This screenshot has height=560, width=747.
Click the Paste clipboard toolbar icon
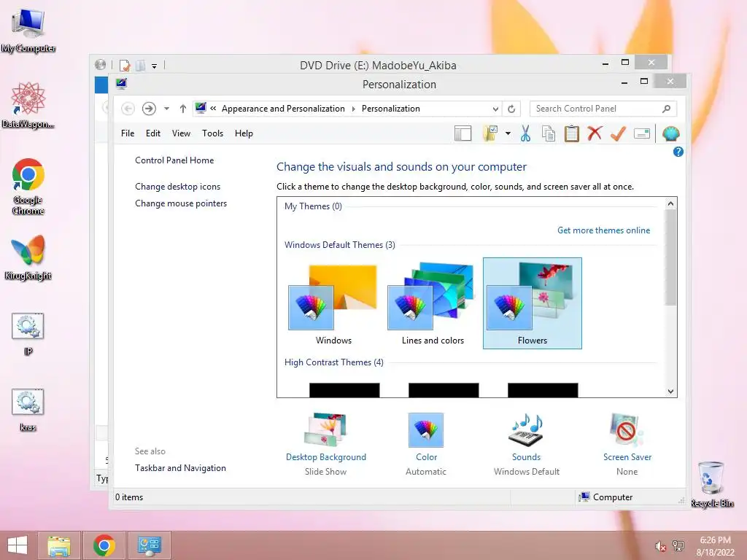click(571, 133)
